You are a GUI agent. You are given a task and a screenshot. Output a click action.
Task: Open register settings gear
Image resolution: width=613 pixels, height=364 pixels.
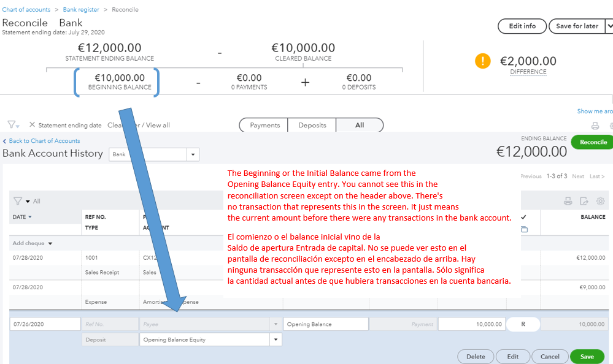pyautogui.click(x=600, y=201)
